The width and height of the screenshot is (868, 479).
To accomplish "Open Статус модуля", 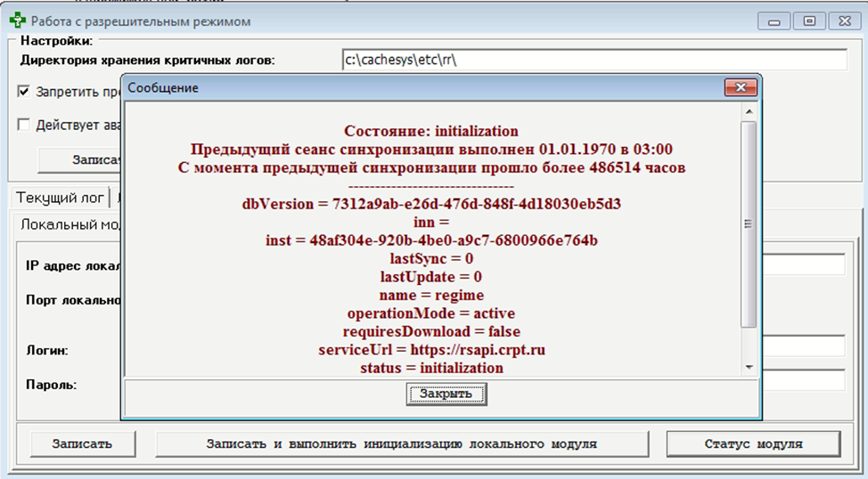I will point(753,443).
